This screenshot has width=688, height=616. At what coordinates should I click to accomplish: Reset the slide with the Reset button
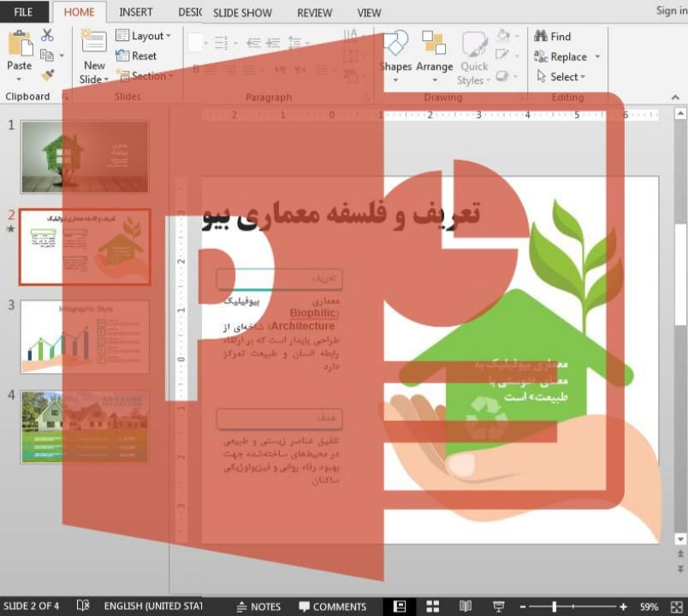[x=136, y=56]
